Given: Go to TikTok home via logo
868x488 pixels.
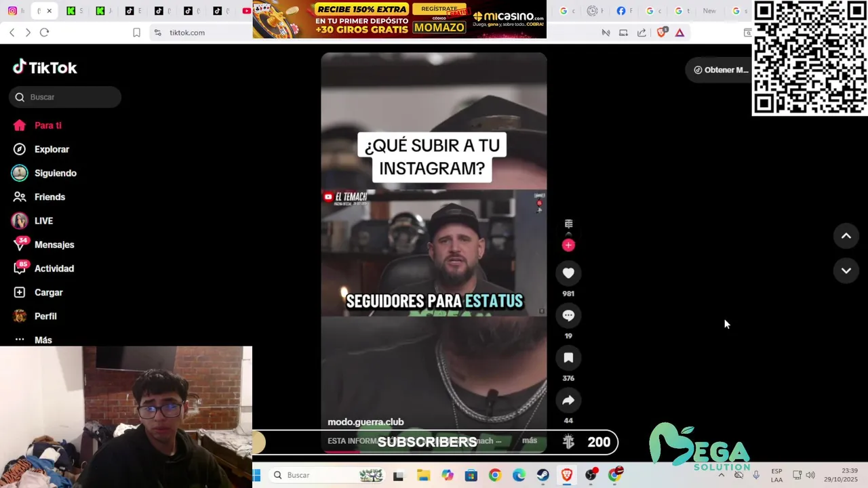Looking at the screenshot, I should point(45,67).
